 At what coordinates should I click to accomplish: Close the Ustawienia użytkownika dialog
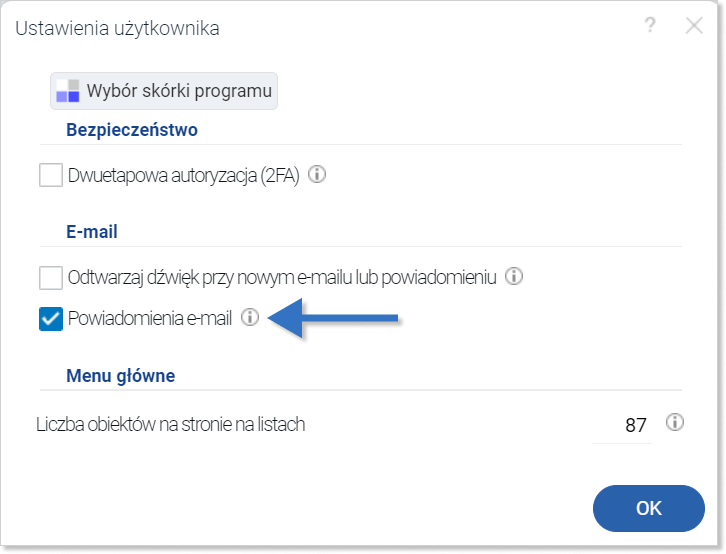tap(694, 26)
